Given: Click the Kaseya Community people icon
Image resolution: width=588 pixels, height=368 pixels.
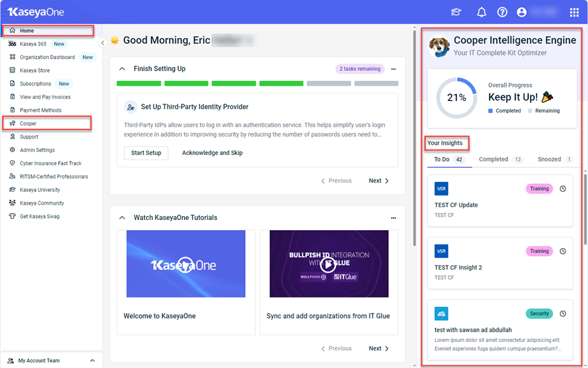Looking at the screenshot, I should 12,203.
